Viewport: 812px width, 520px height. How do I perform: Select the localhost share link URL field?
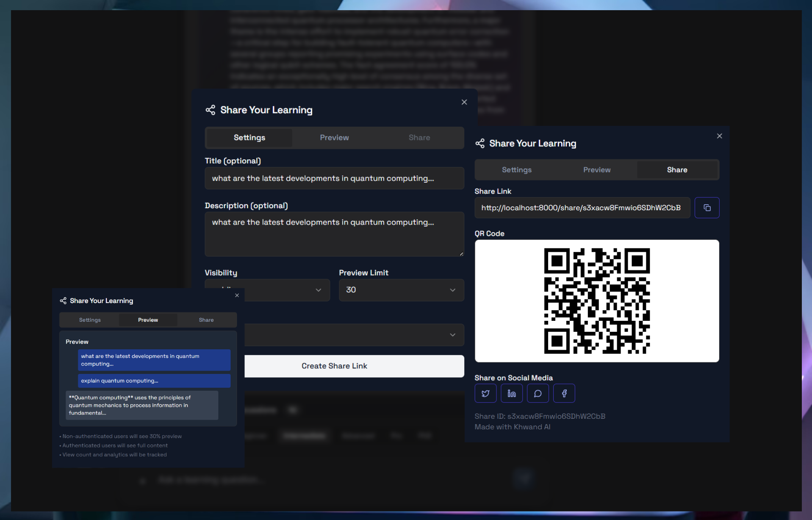582,208
